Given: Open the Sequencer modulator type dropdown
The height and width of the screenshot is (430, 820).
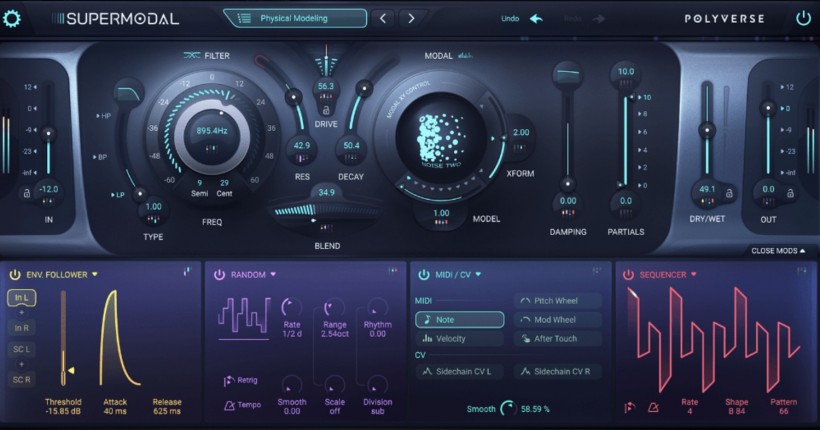Looking at the screenshot, I should (698, 274).
